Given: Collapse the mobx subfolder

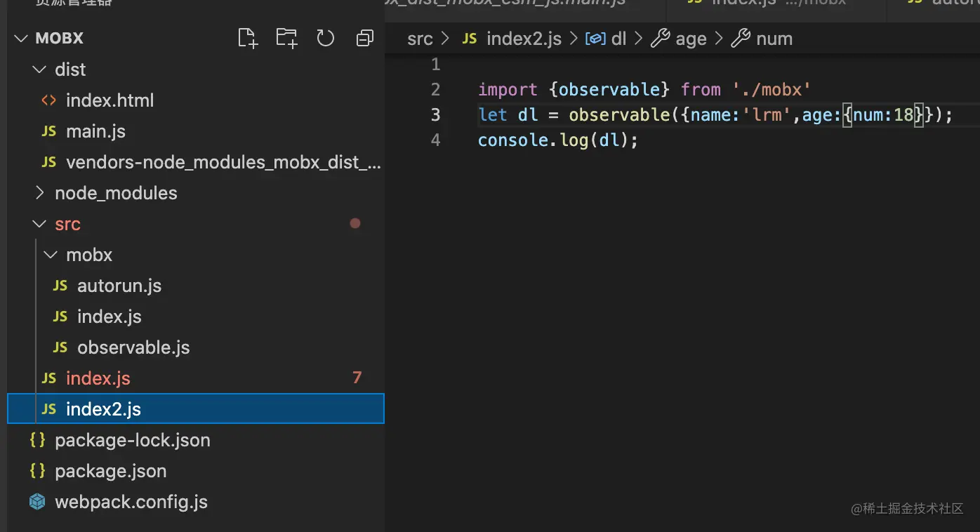Looking at the screenshot, I should (51, 255).
